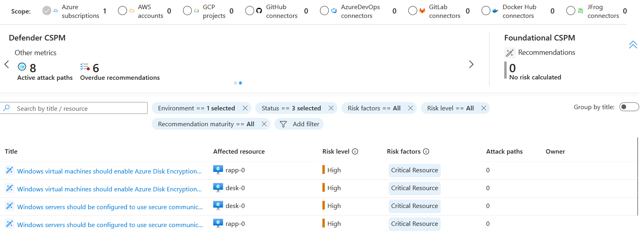Open secure communication recommendation for desk-0
Viewport: 644px width, 233px height.
click(x=110, y=207)
